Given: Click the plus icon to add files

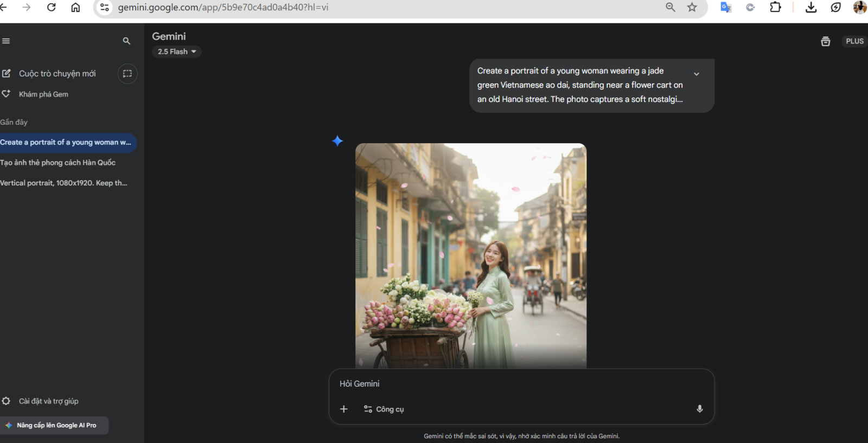Looking at the screenshot, I should 343,409.
